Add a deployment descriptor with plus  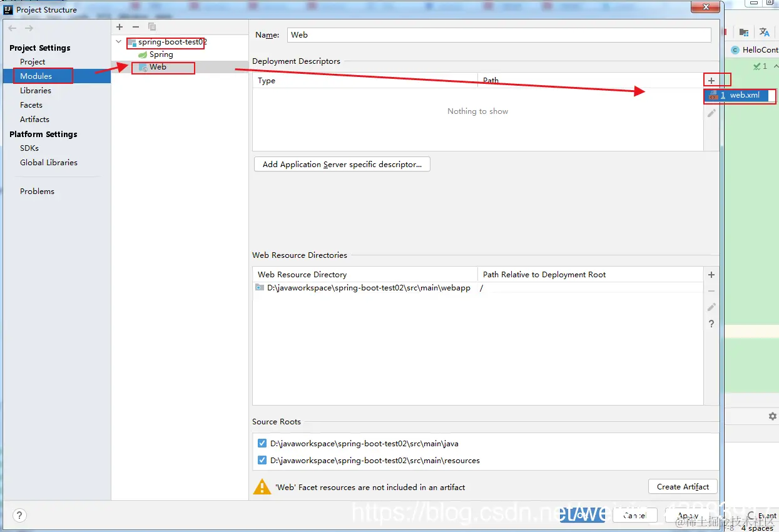[711, 81]
